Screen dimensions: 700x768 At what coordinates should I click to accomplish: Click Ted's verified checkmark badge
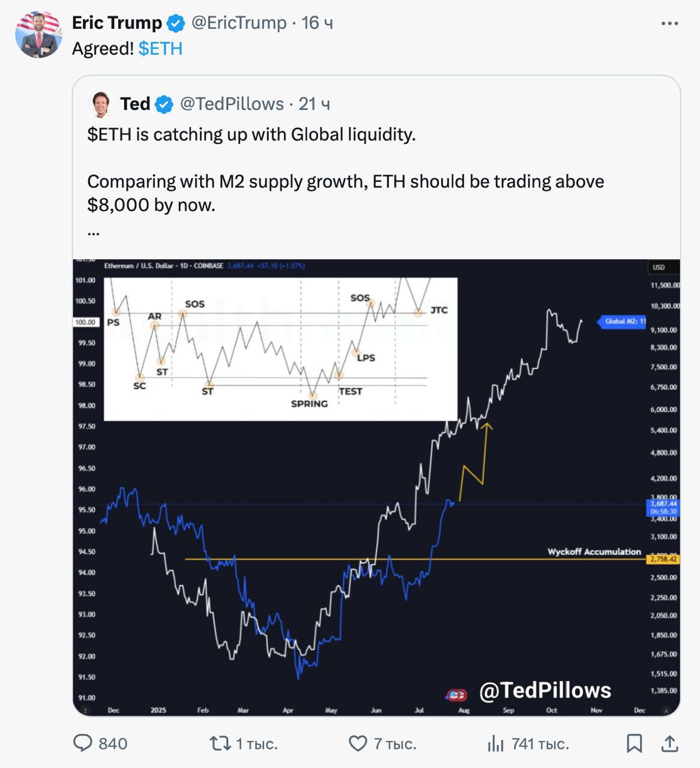(164, 104)
